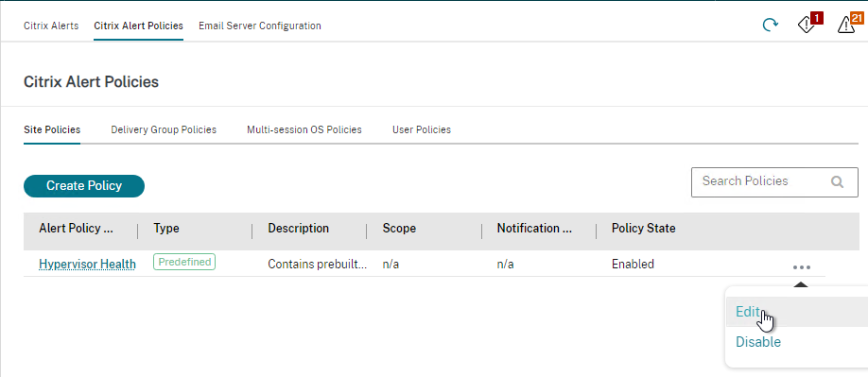
Task: Sort by the Type column header
Action: [166, 229]
